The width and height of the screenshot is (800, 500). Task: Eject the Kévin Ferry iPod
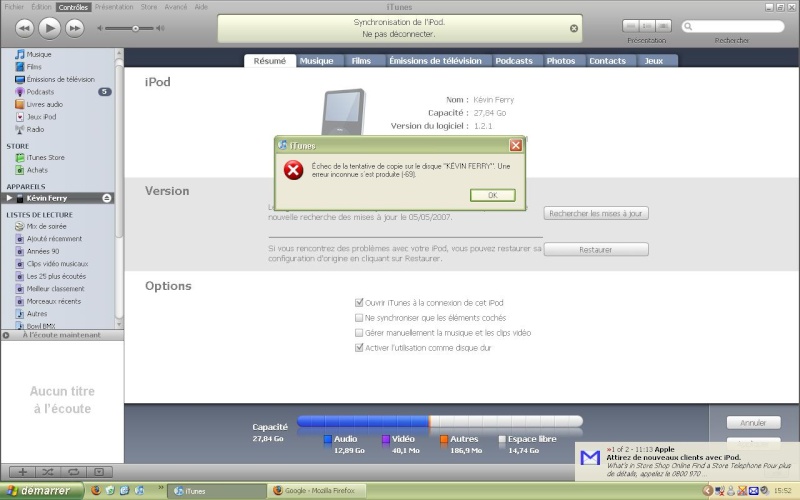click(107, 198)
